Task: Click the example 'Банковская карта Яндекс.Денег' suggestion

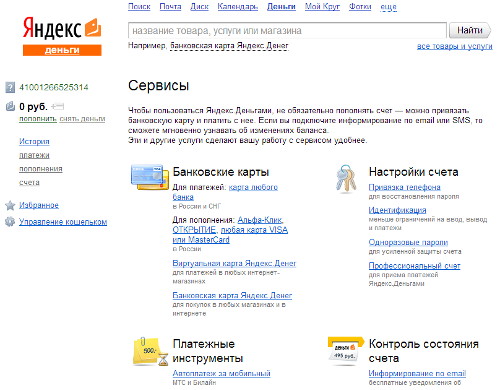Action: tap(229, 46)
